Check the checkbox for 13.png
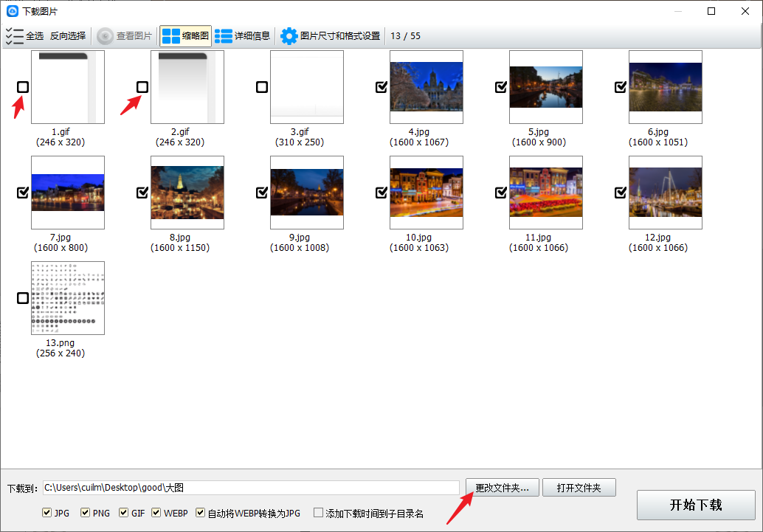The height and width of the screenshot is (532, 763). click(23, 298)
